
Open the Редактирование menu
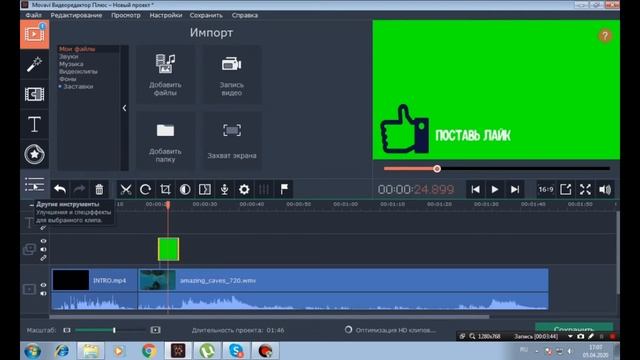76,15
